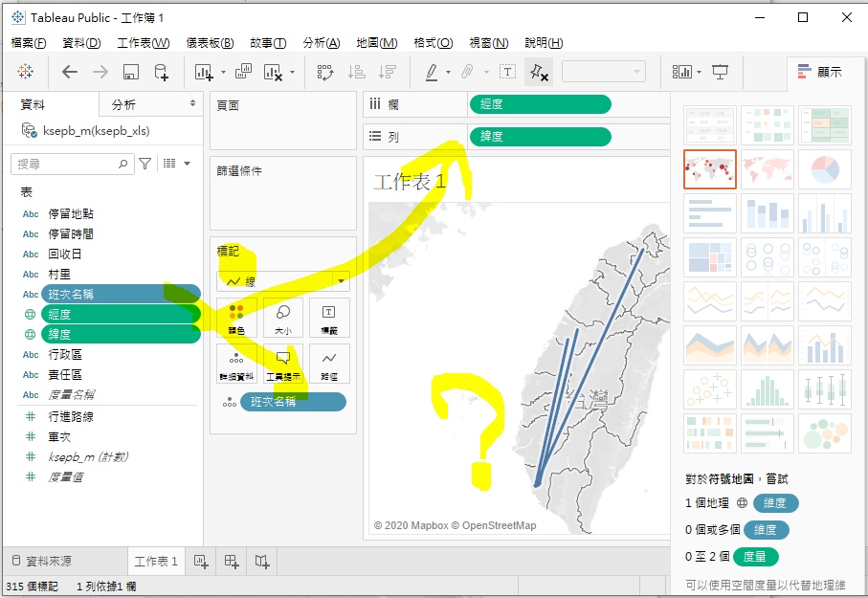
Task: Open the mark type 線 dropdown
Action: tap(283, 281)
